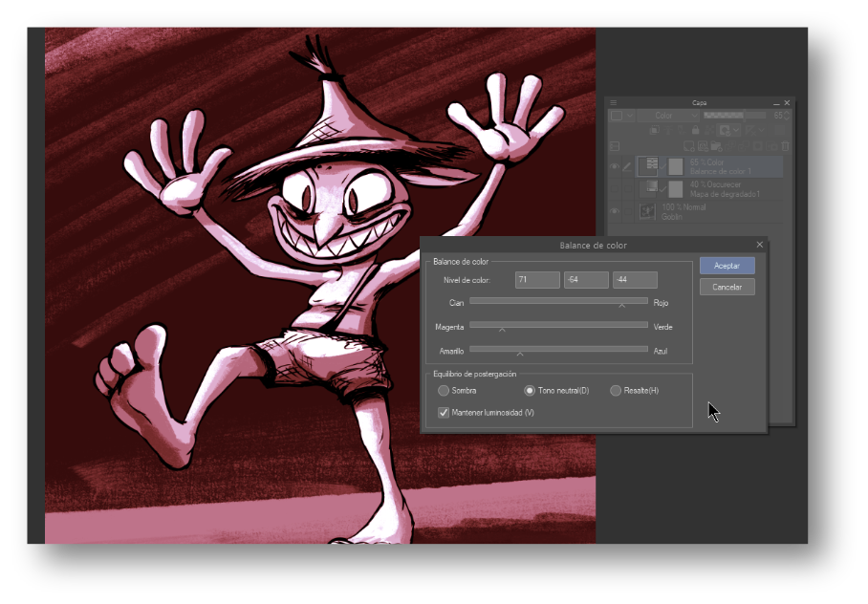Select the 'Sombra' radio option
868x604 pixels.
444,390
